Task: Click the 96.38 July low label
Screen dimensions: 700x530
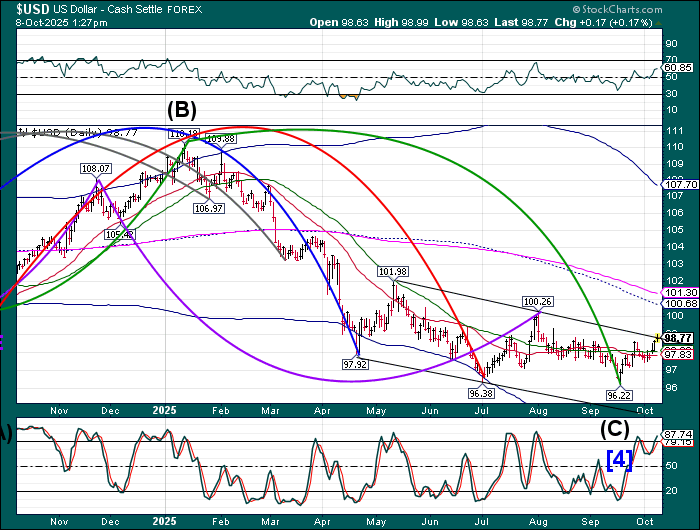Action: [x=482, y=393]
